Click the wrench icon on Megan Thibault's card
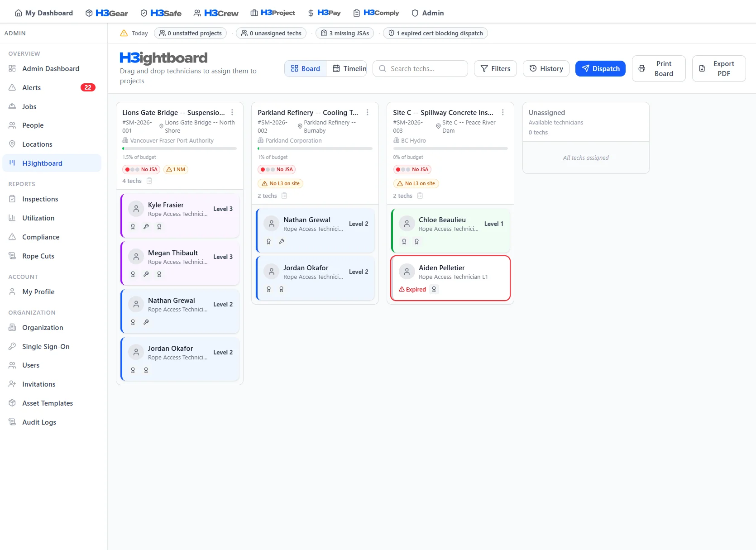The height and width of the screenshot is (550, 756). 146,274
